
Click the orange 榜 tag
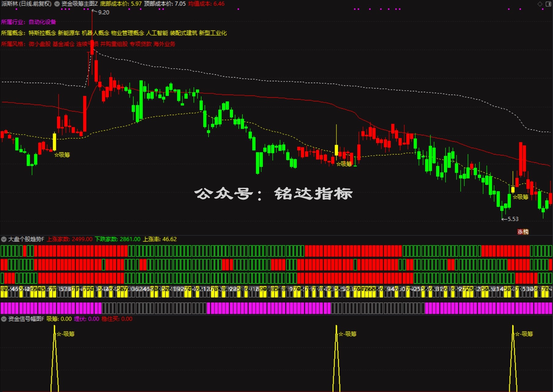pos(526,232)
